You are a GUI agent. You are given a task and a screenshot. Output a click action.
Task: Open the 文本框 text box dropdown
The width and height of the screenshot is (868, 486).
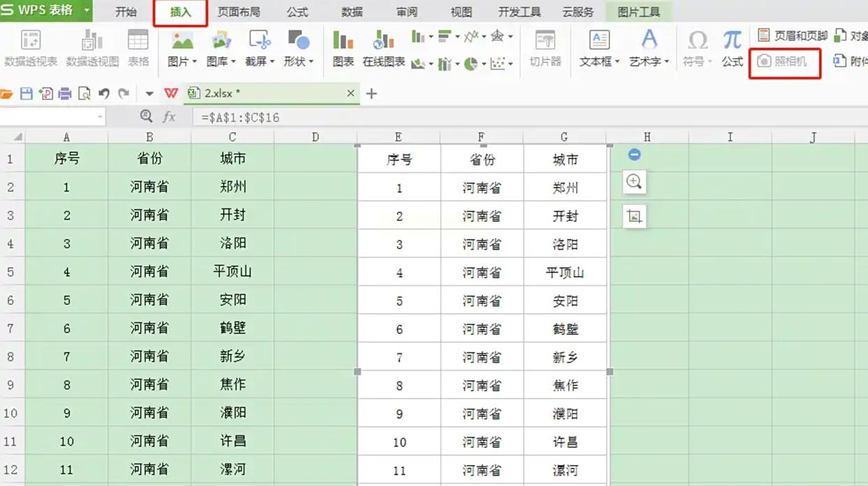[600, 62]
